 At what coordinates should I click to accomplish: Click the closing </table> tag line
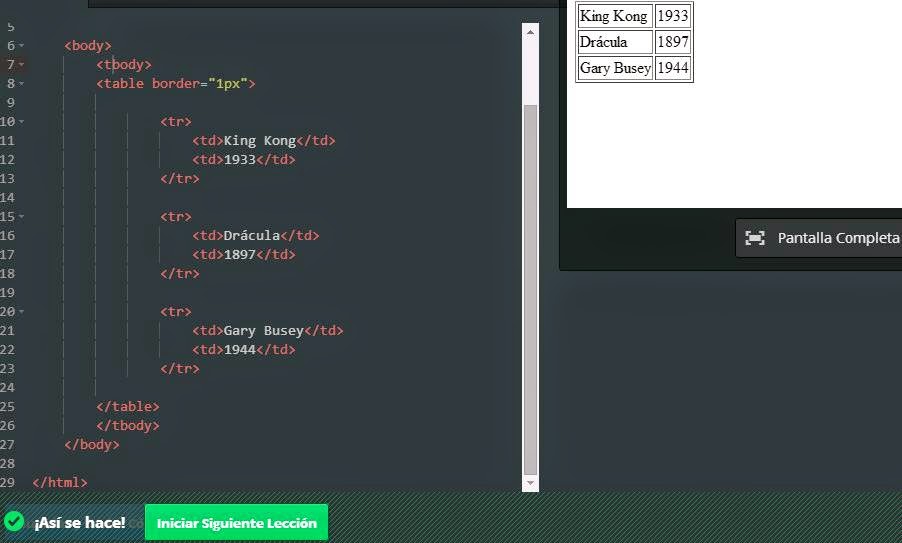click(x=128, y=406)
